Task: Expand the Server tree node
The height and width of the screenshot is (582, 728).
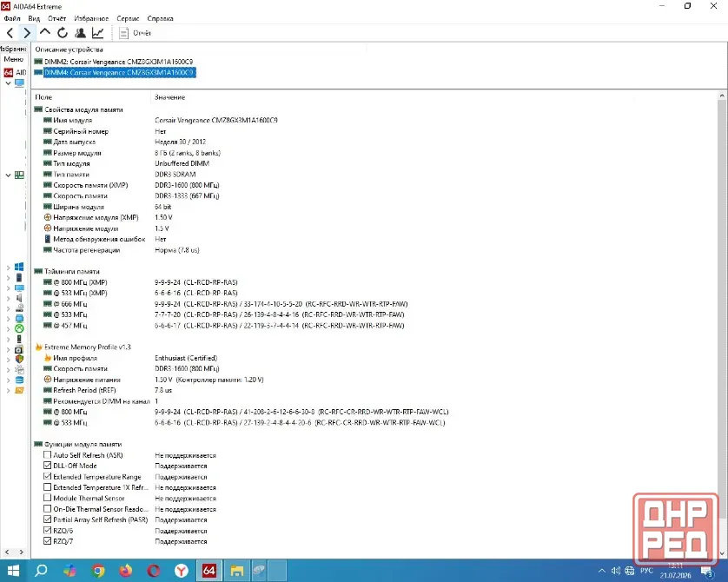Action: 8,278
